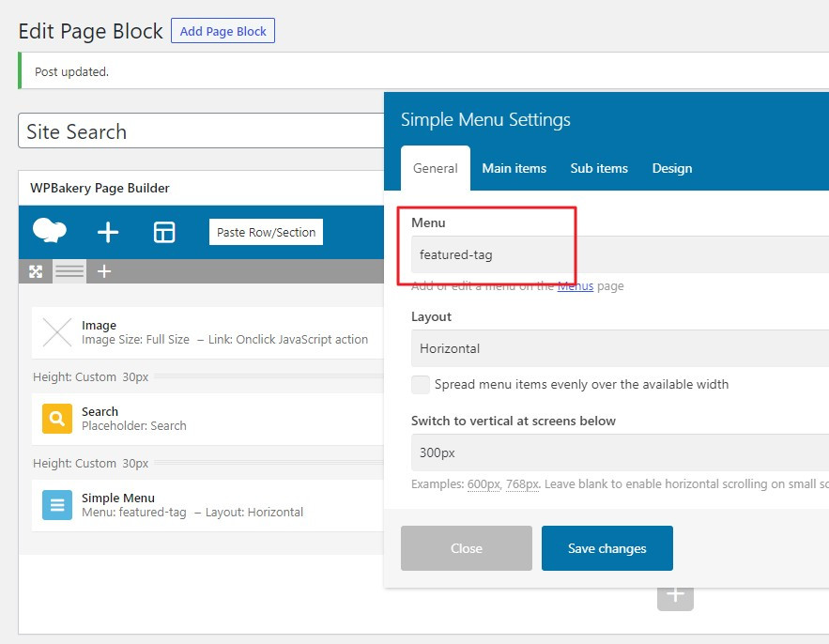The image size is (829, 644).
Task: Switch to the Main items tab
Action: point(514,168)
